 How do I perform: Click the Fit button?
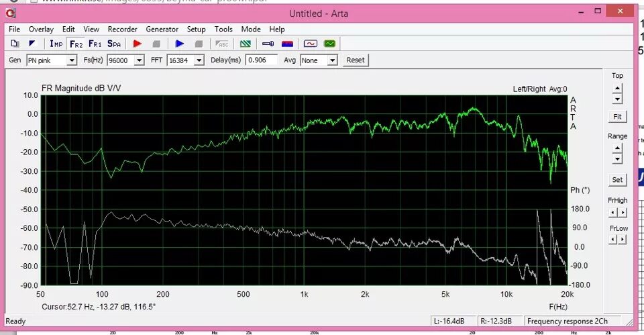tap(617, 117)
